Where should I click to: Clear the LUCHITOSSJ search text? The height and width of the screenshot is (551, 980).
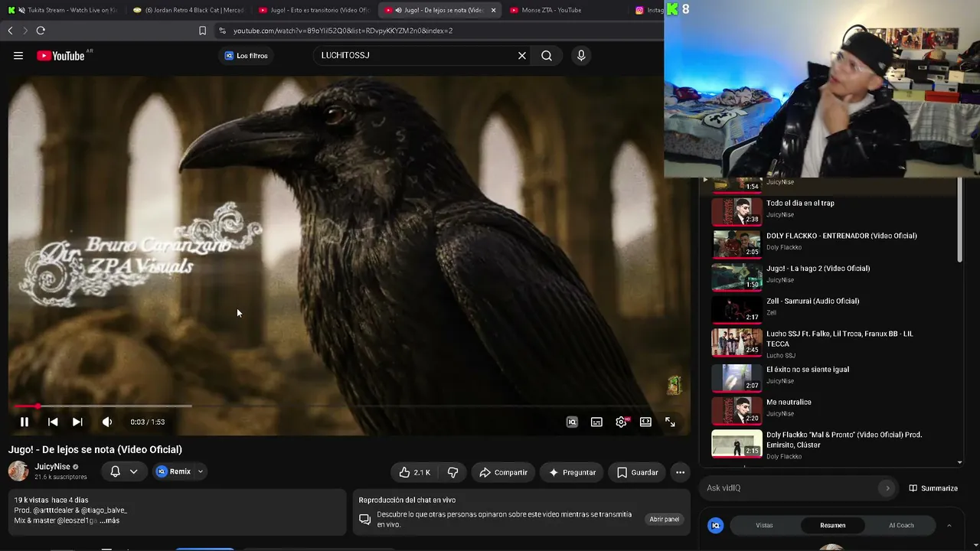522,56
